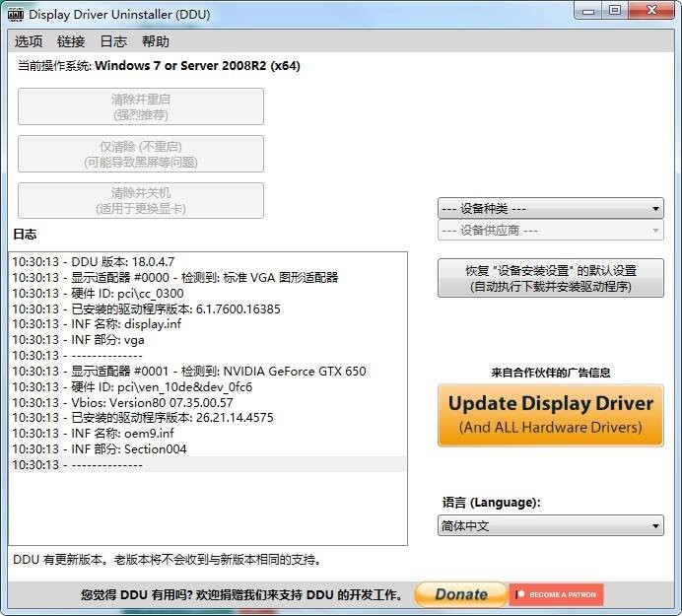Close the Display Driver Uninstaller window
682x616 pixels.
pos(650,11)
